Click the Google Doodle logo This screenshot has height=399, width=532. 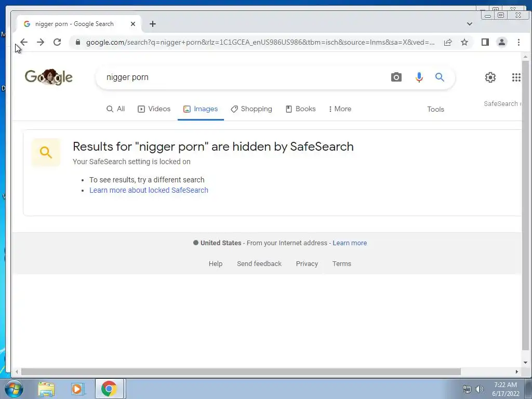click(x=48, y=77)
